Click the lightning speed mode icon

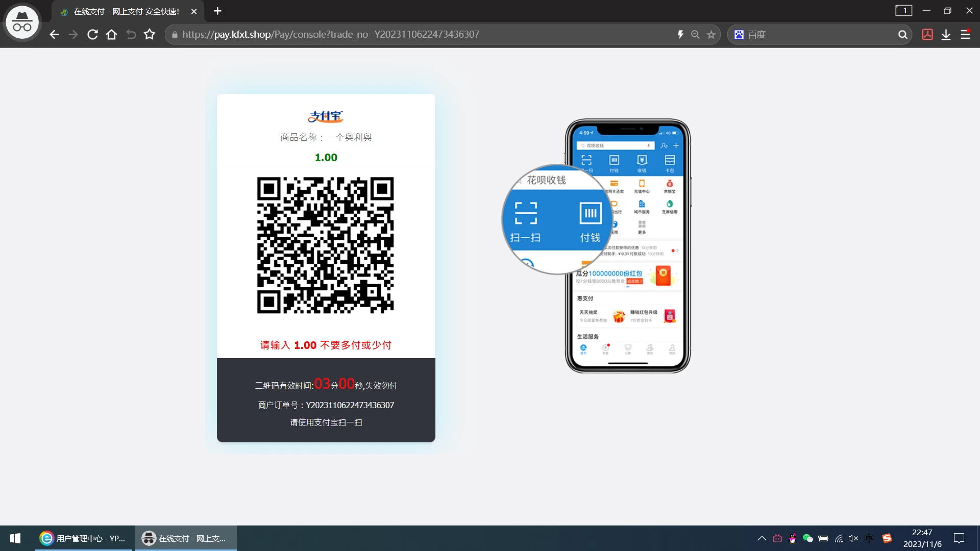pos(680,35)
